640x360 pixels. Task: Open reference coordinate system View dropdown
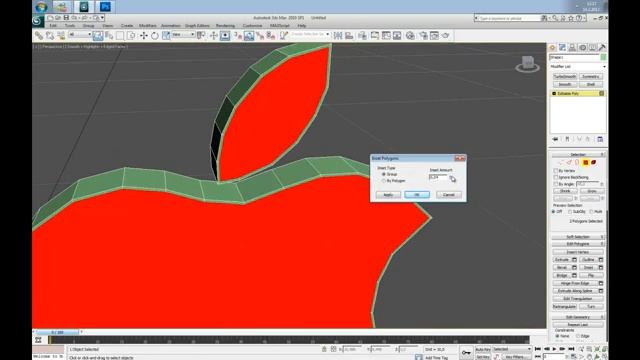pos(183,35)
